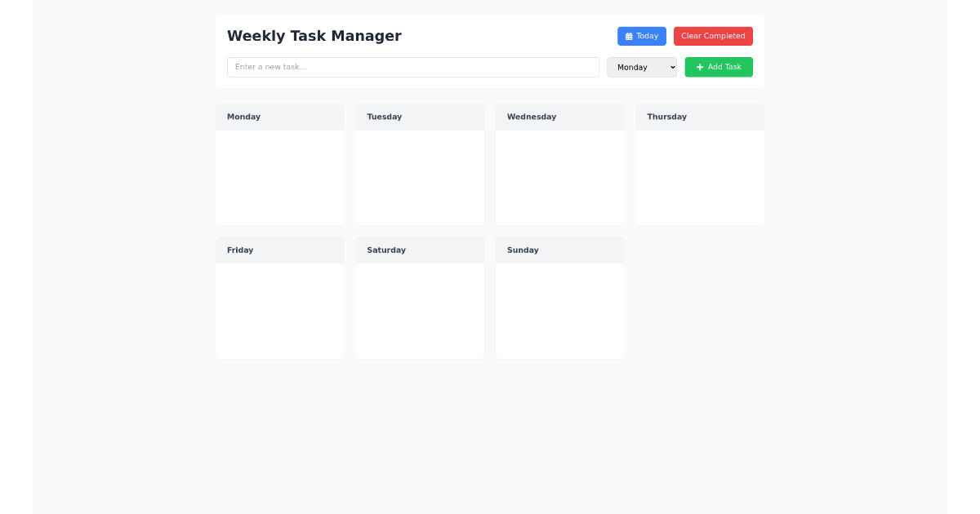This screenshot has width=980, height=514.
Task: Click the green Add Task button
Action: pyautogui.click(x=719, y=67)
